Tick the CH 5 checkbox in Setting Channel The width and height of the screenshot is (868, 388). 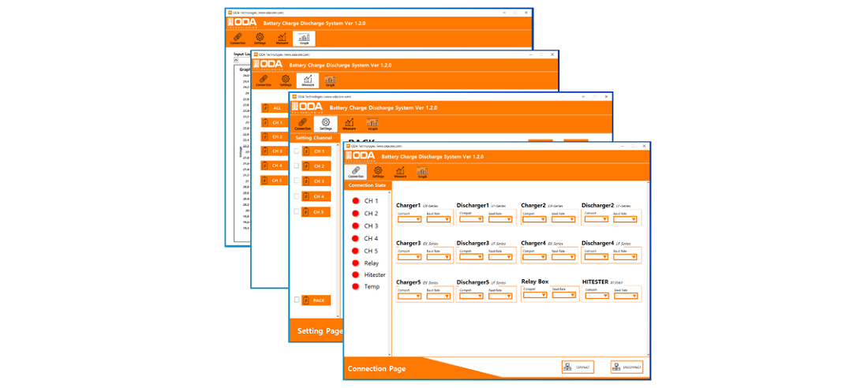click(296, 211)
